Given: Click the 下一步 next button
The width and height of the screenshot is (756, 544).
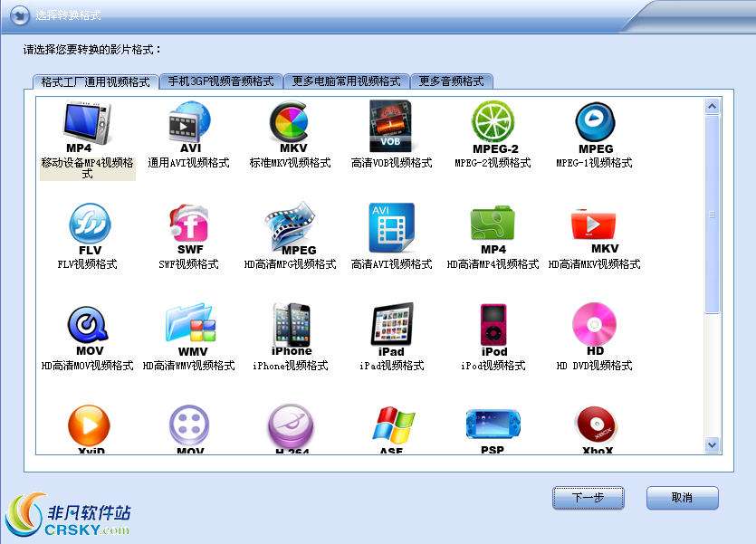Looking at the screenshot, I should click(x=588, y=498).
